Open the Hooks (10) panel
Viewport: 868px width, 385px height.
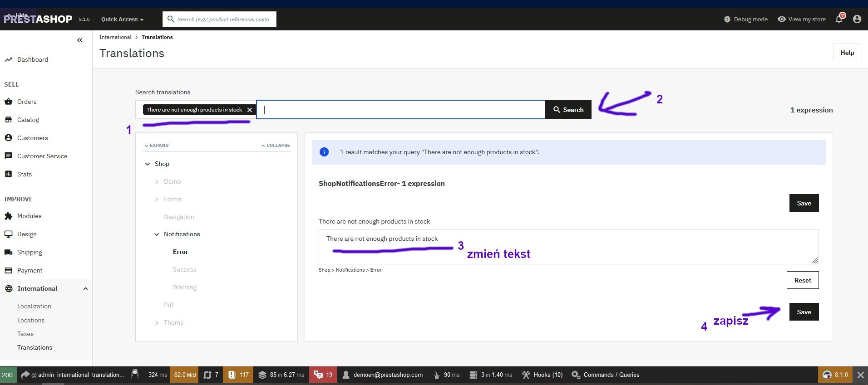click(x=542, y=375)
